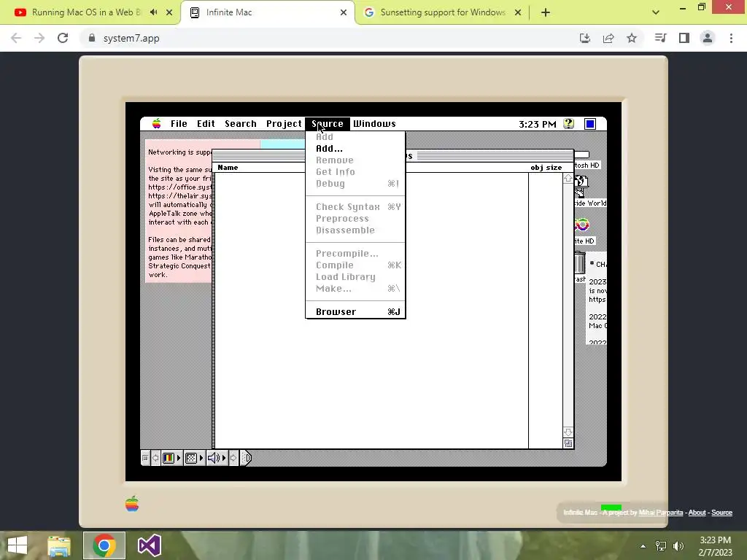Bookmark this page with the star icon
Viewport: 747px width, 560px height.
click(x=632, y=38)
